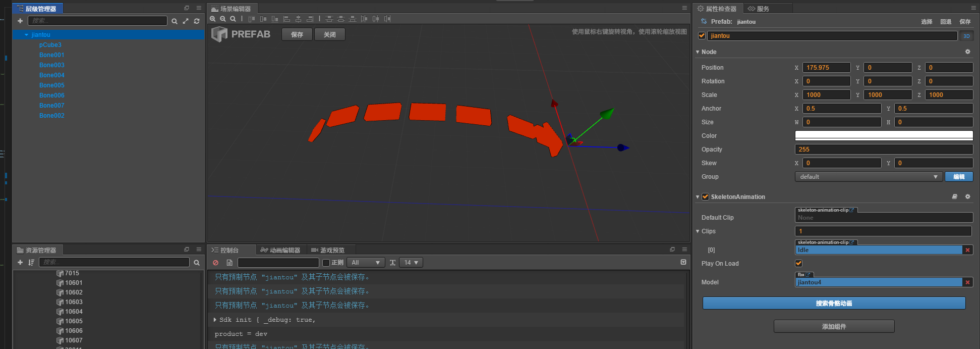The height and width of the screenshot is (349, 980).
Task: Click the align vertical centers icon
Action: coord(263,19)
